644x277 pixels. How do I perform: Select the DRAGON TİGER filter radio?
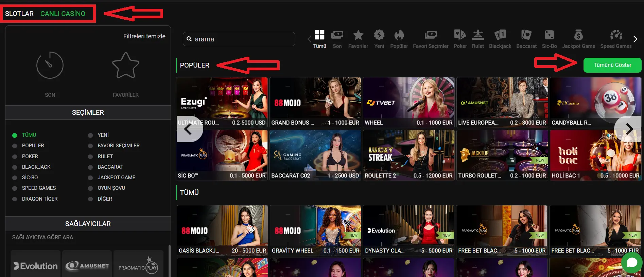(15, 199)
